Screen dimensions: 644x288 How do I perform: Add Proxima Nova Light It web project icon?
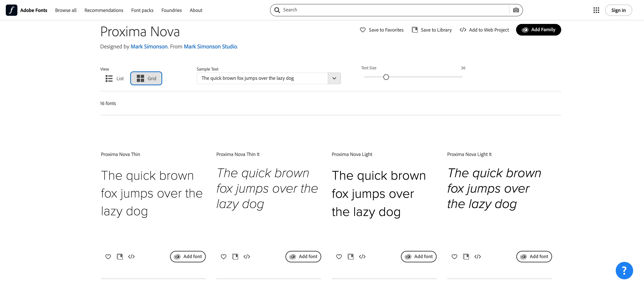pos(478,256)
